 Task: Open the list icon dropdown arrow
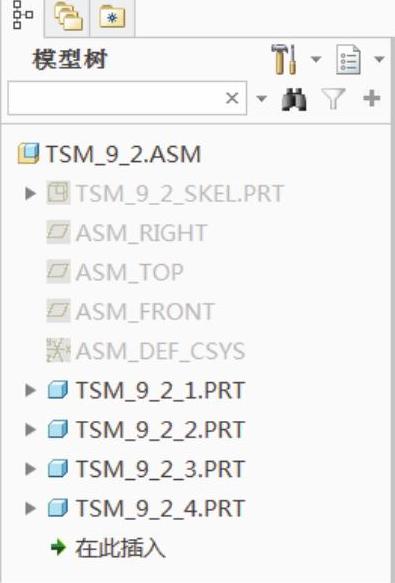[379, 59]
